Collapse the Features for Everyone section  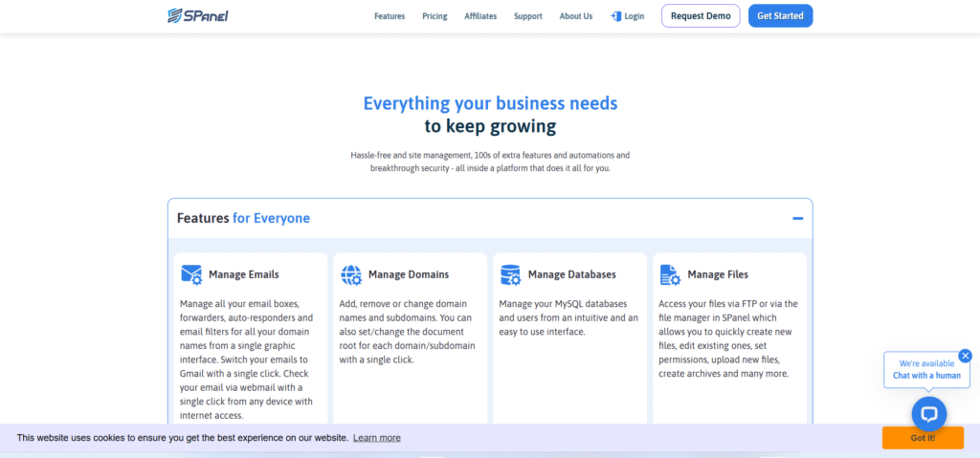(797, 218)
